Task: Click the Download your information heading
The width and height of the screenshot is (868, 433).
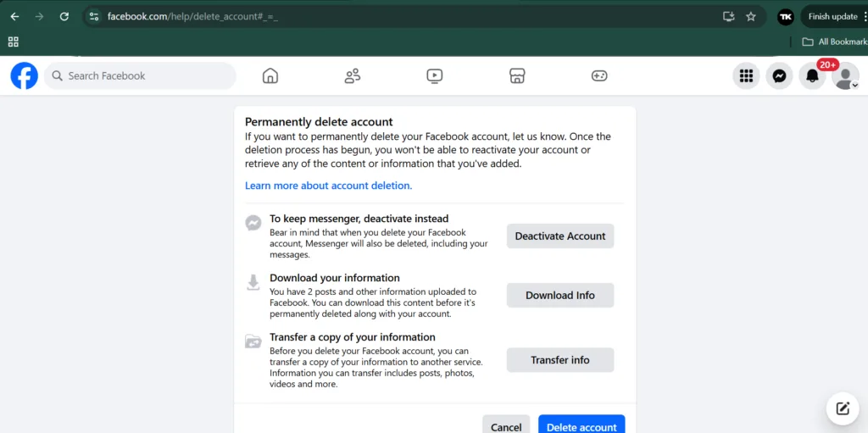Action: (x=334, y=278)
